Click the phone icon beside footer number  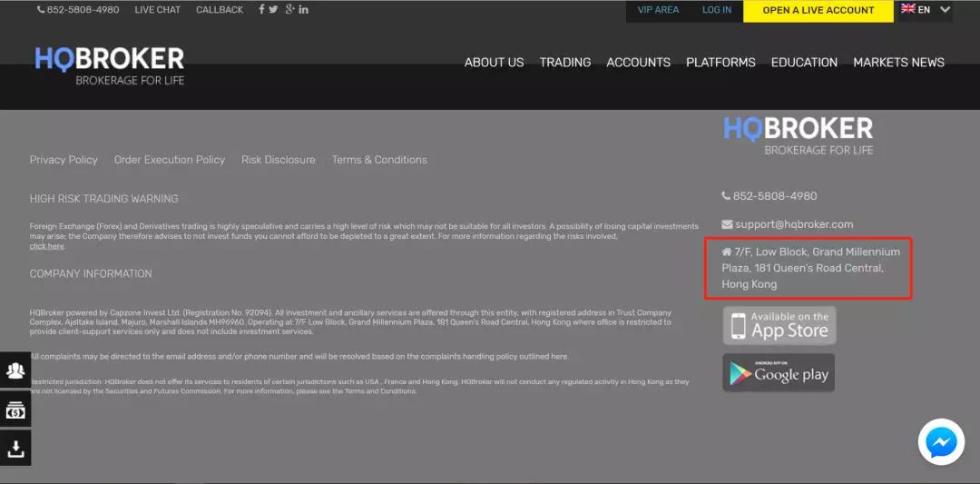point(726,196)
